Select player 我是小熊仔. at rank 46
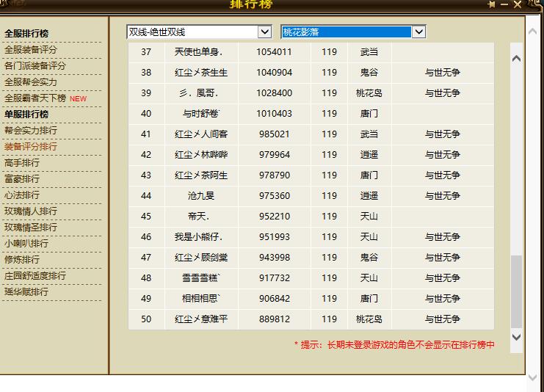544x392 pixels. point(198,237)
